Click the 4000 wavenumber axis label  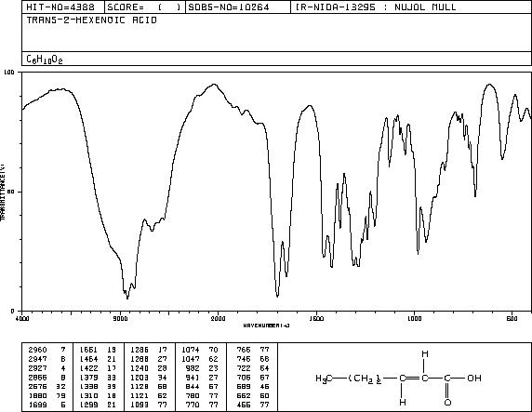[22, 318]
